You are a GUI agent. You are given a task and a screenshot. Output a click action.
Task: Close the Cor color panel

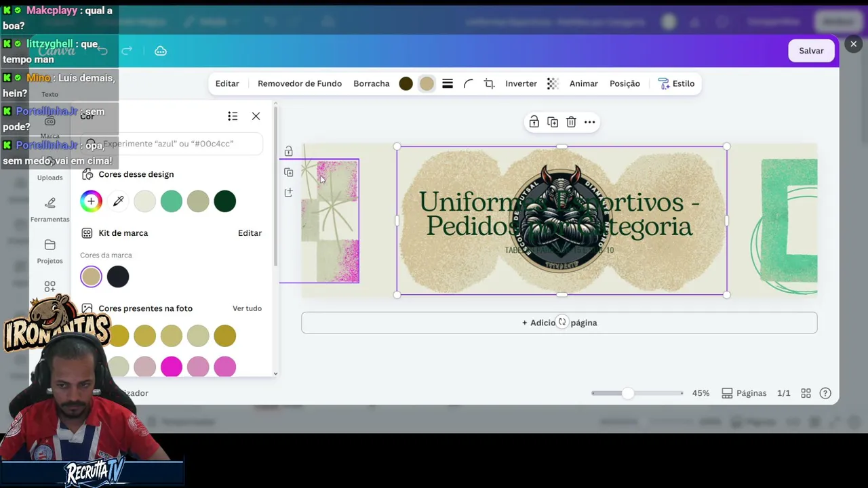(256, 116)
